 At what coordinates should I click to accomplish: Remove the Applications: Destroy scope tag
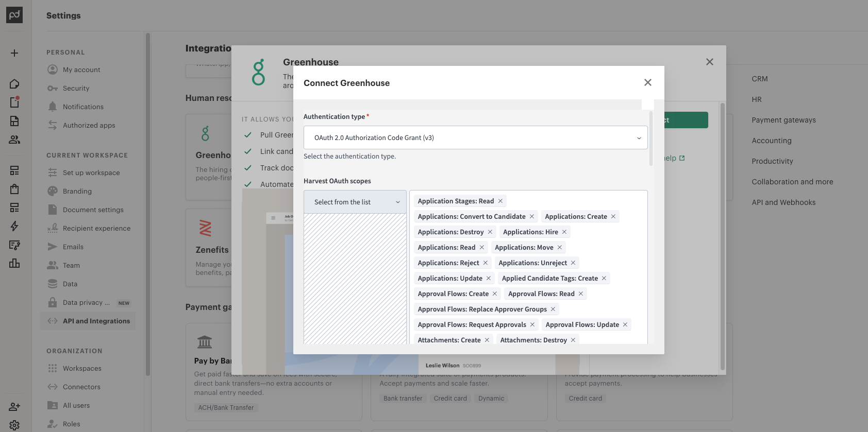[x=490, y=232]
